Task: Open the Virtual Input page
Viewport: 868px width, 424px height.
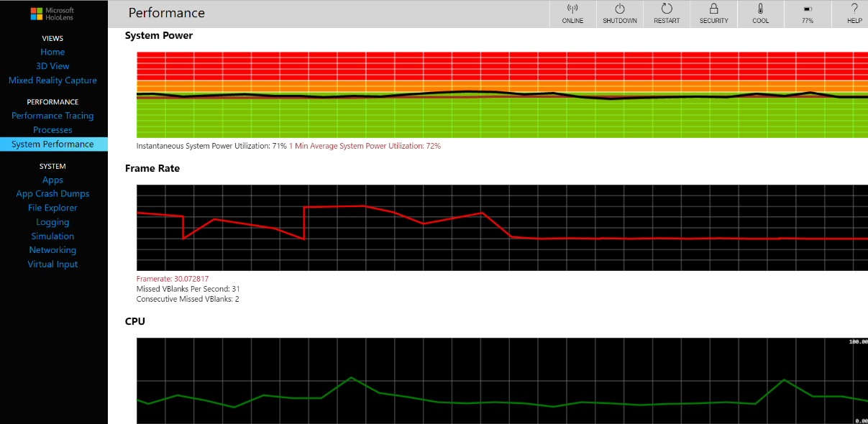Action: tap(52, 264)
